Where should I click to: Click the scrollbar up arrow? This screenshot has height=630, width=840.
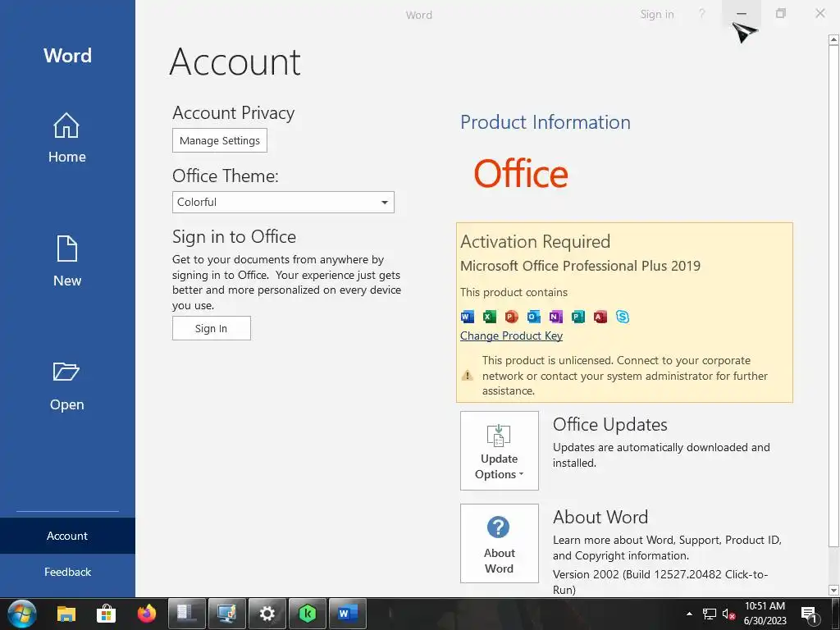833,39
